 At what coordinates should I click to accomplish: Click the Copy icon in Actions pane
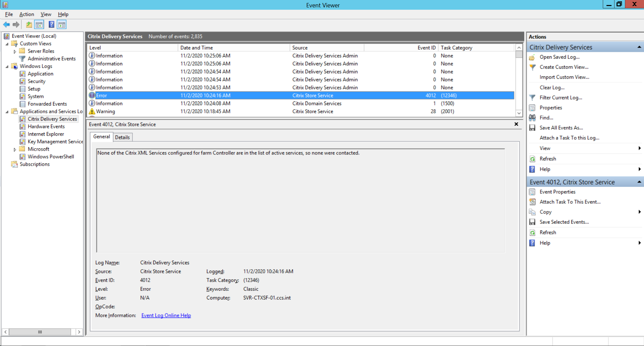pyautogui.click(x=532, y=212)
